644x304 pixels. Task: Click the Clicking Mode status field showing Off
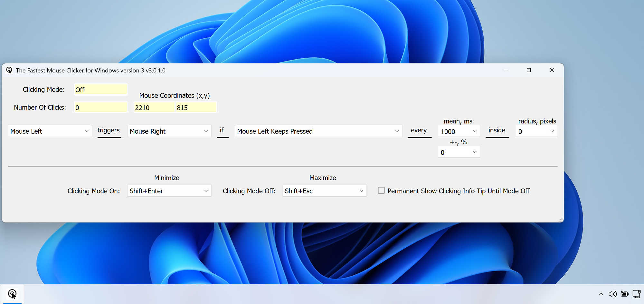click(x=100, y=90)
